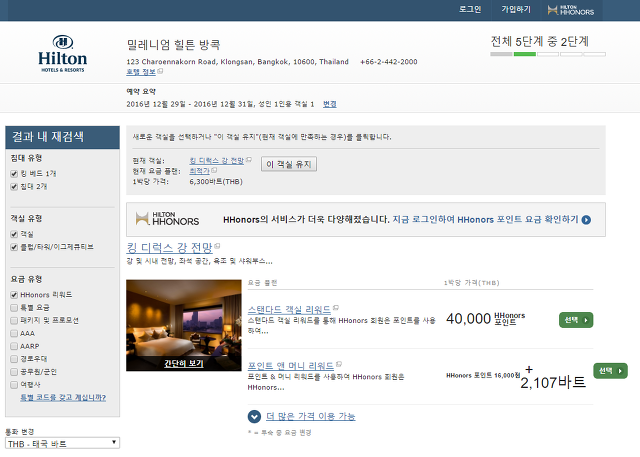Uncheck the HHonors 리워드 checkbox

14,295
